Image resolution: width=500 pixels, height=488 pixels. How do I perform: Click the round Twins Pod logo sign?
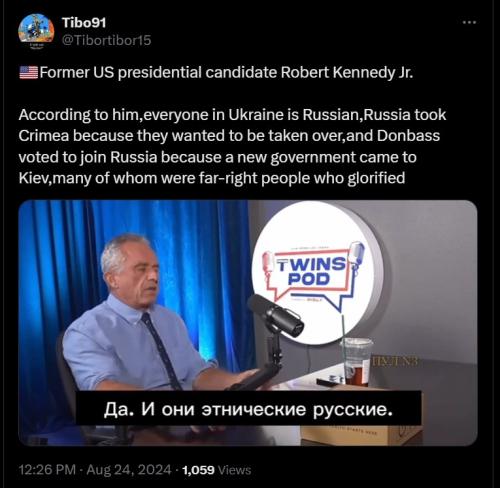pos(317,272)
